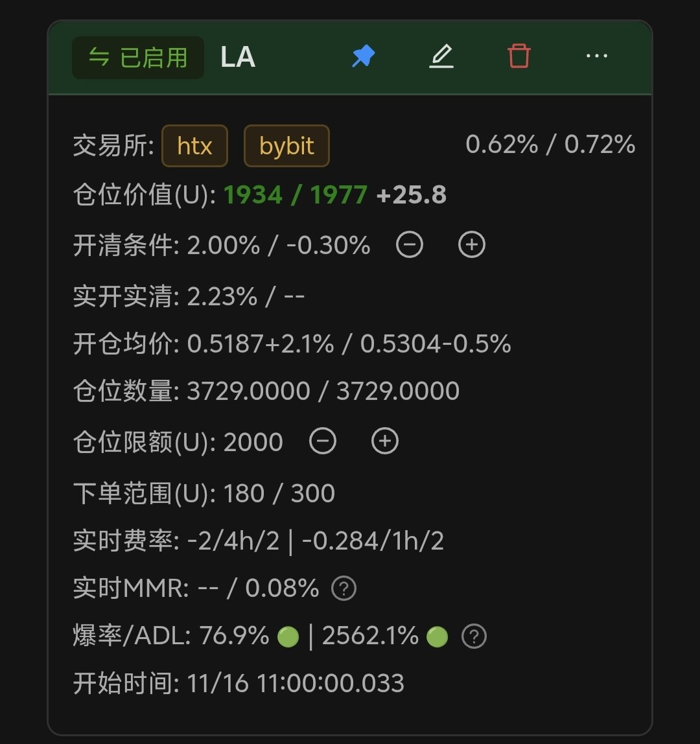Click the 0.62% / 0.72% spread value
The height and width of the screenshot is (744, 700).
550,145
